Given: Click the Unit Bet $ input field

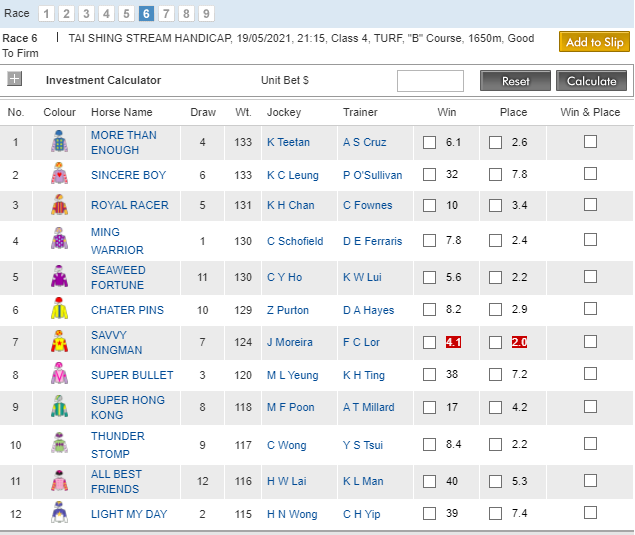Looking at the screenshot, I should tap(430, 81).
